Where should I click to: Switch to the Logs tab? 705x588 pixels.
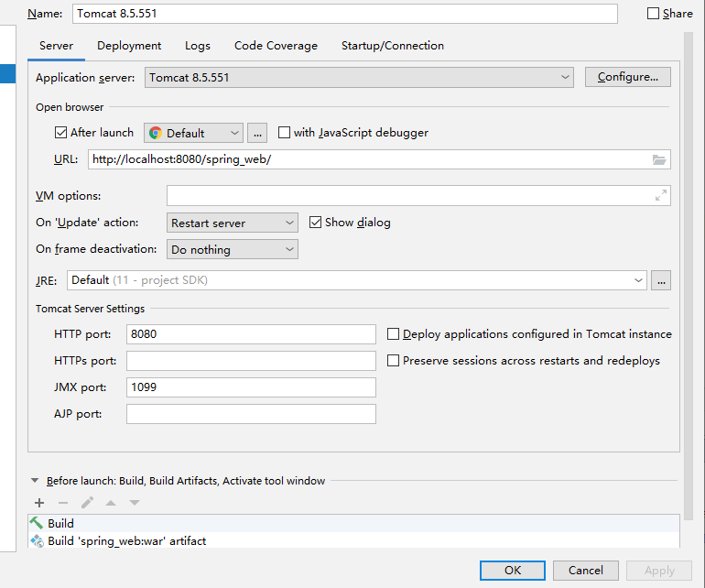coord(198,46)
